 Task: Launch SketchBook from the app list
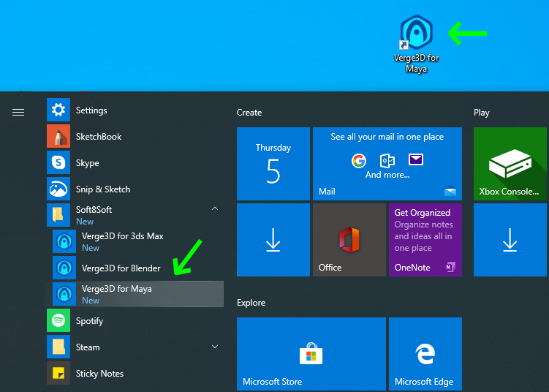pyautogui.click(x=58, y=136)
